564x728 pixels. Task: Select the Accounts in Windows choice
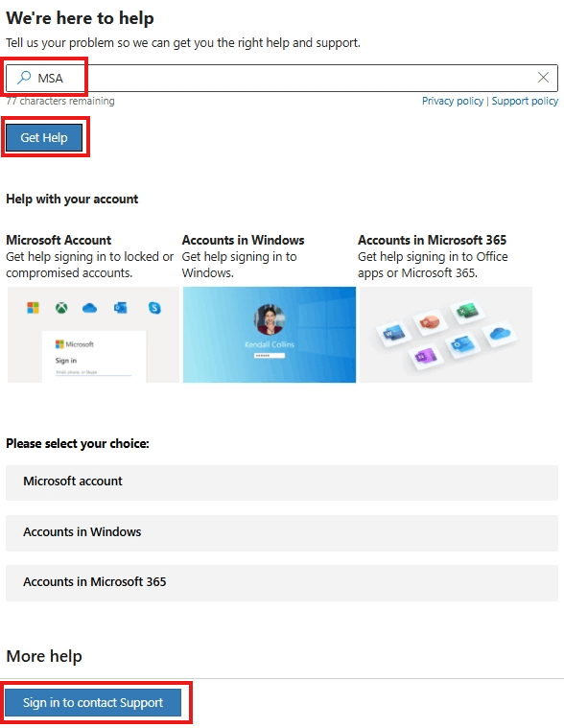pyautogui.click(x=282, y=533)
